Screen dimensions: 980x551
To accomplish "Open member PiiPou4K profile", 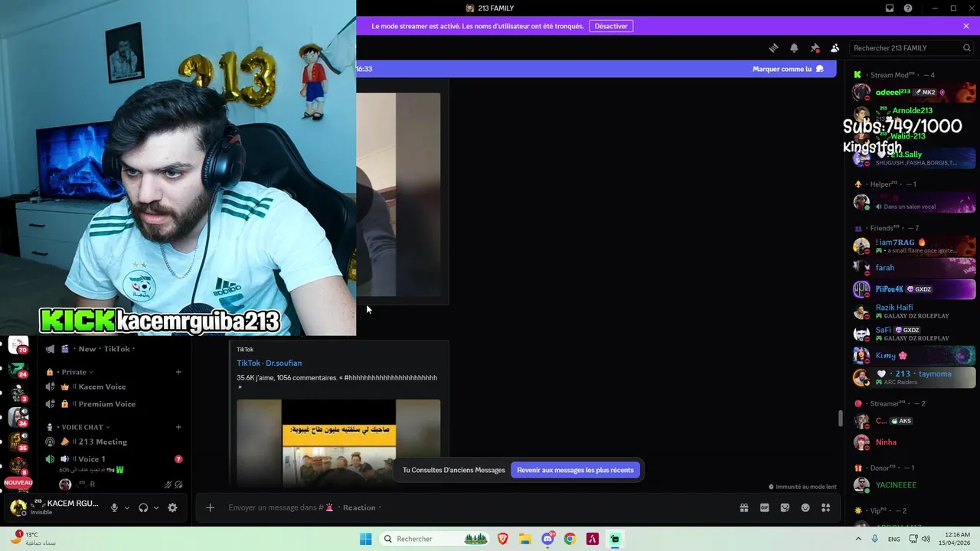I will point(915,289).
